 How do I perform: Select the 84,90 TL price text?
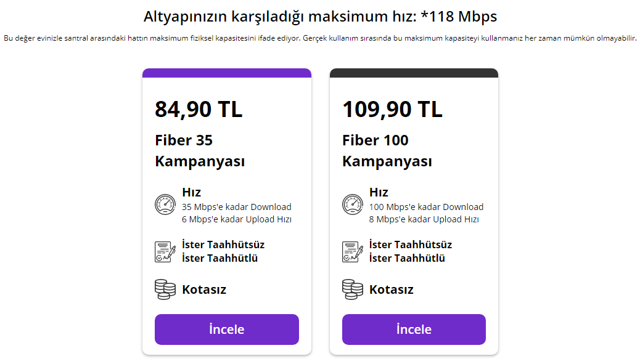point(199,110)
